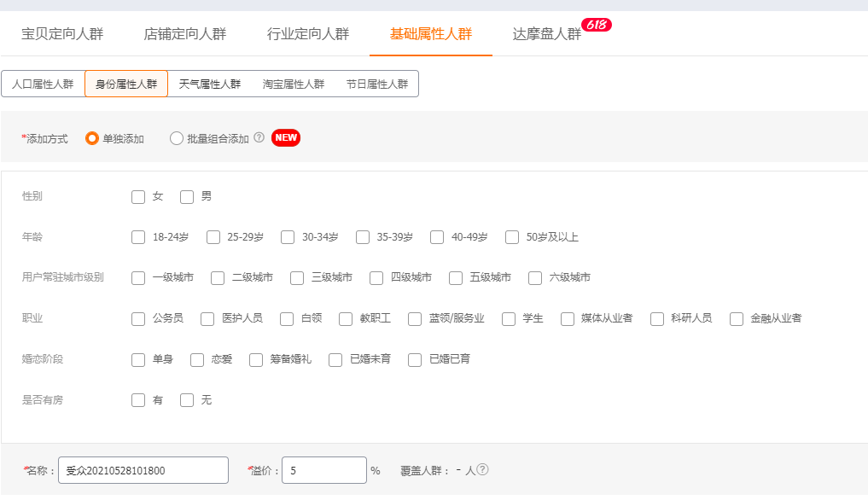Choose 批量组合添加 radio option
Screen dimensions: 868x500
click(177, 138)
